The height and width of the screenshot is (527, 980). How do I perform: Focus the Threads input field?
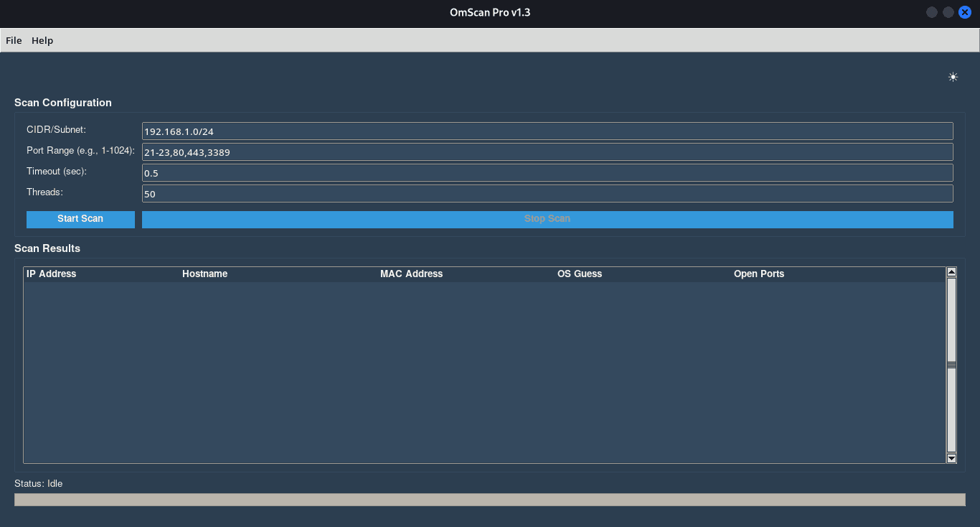[547, 194]
